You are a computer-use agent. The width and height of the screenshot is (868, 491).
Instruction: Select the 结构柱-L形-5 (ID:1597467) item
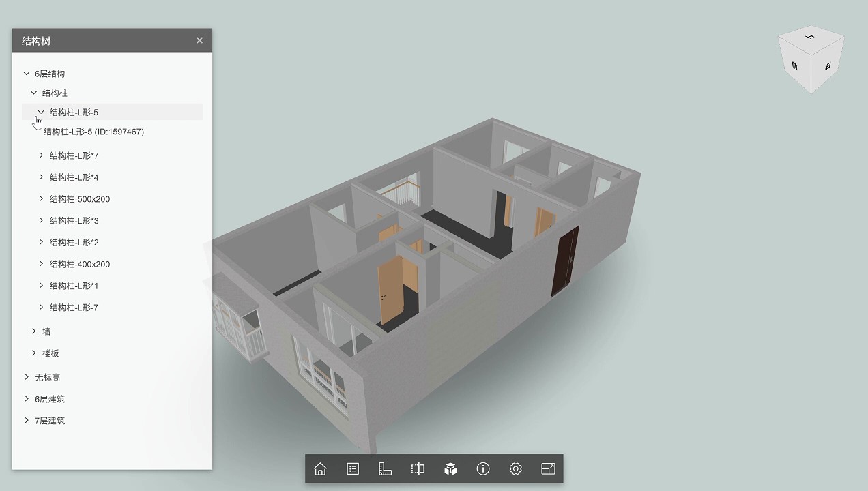pyautogui.click(x=93, y=132)
